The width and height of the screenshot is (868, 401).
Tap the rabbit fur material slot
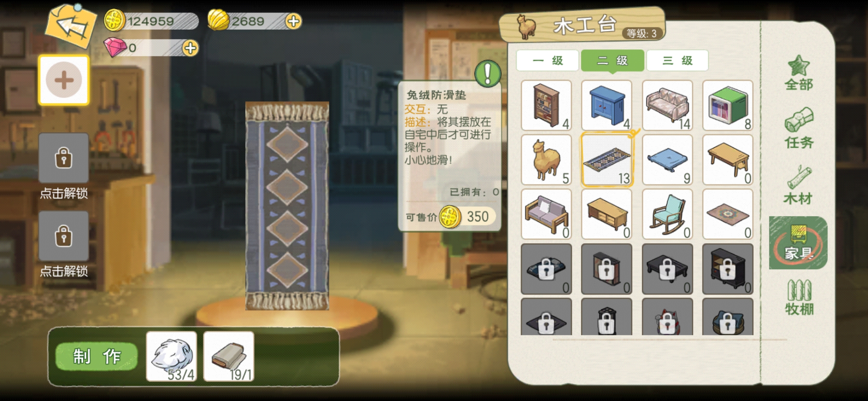171,356
